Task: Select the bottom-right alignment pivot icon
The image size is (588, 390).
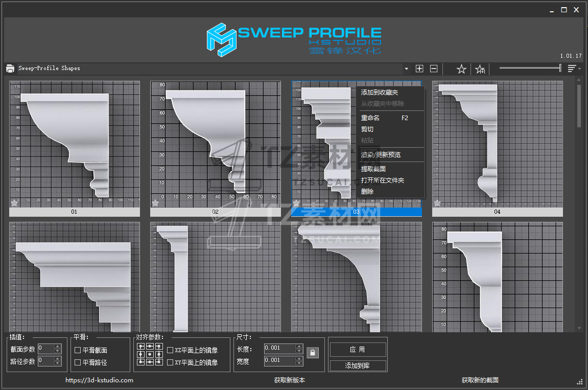Action: [x=159, y=362]
